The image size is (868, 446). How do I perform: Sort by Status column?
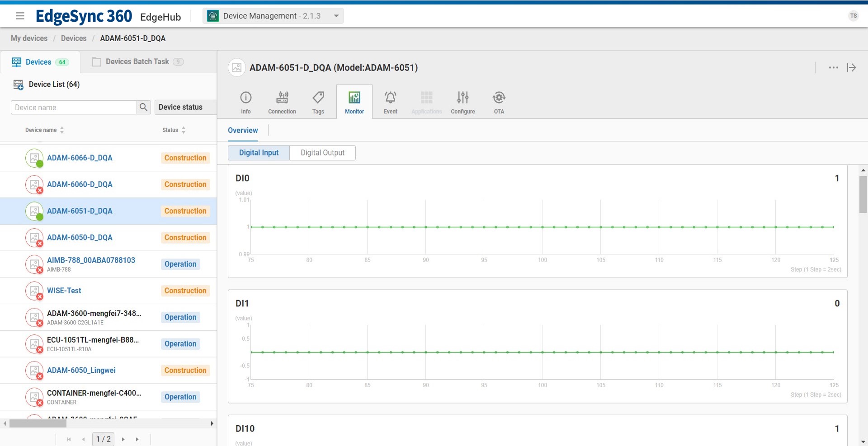174,130
